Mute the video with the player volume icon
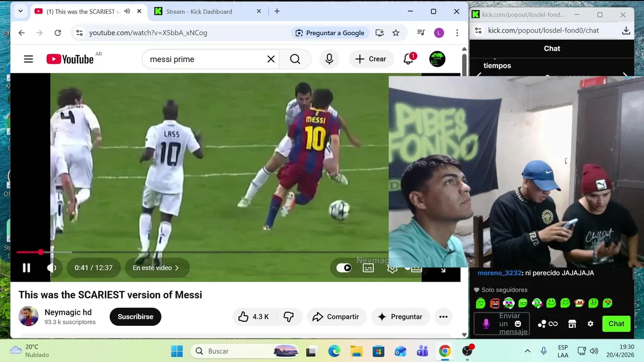 pos(52,268)
